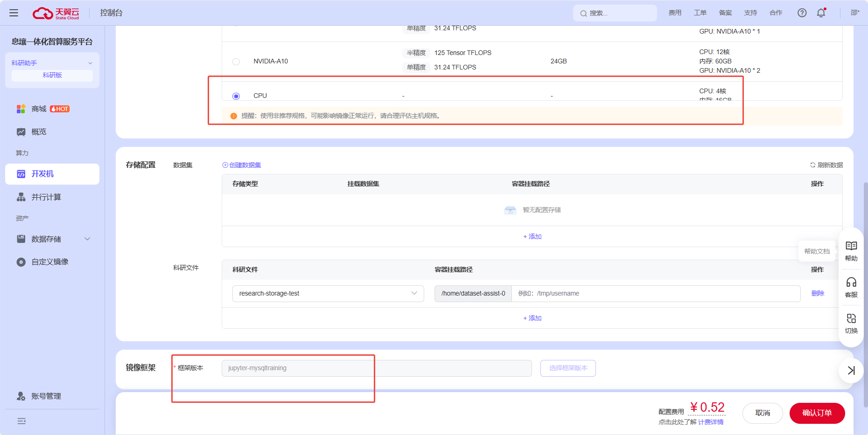Click 合作 in the top menu

tap(776, 13)
